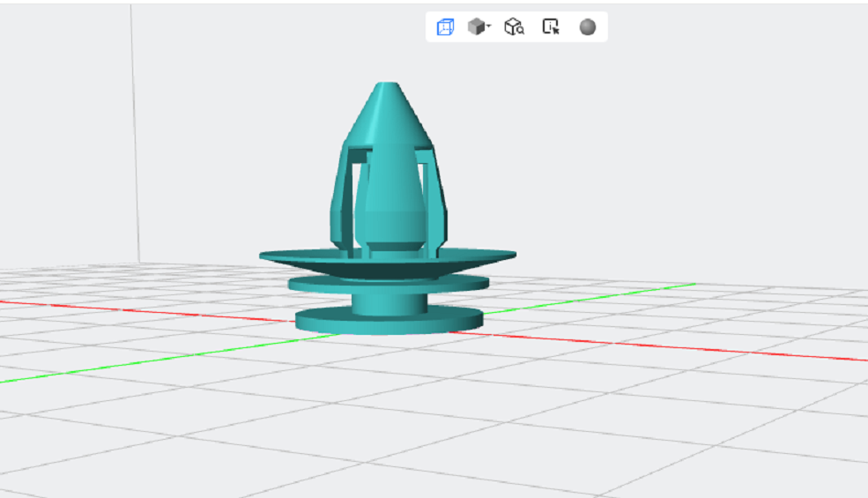Activate the info selection cursor icon
Screen dimensions: 868x498
(x=551, y=26)
